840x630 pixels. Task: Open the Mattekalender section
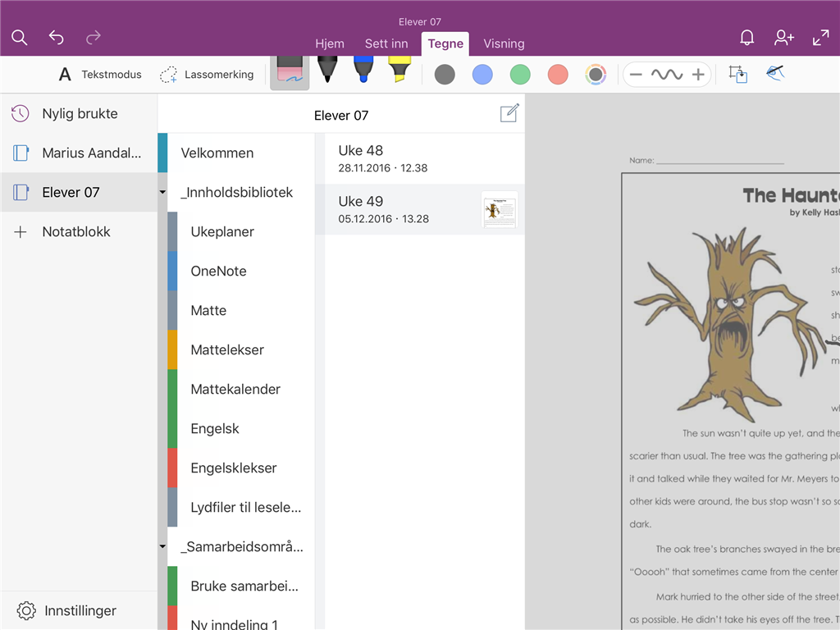241,390
